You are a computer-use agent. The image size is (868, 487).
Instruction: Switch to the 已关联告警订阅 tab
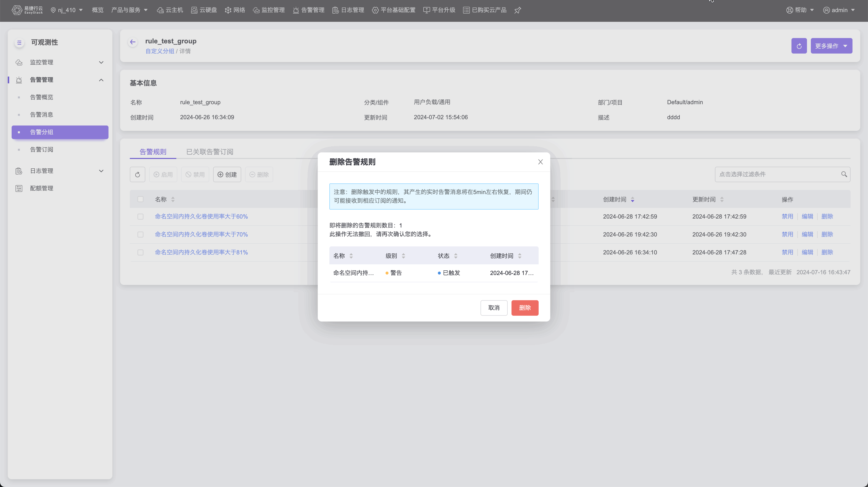(209, 152)
